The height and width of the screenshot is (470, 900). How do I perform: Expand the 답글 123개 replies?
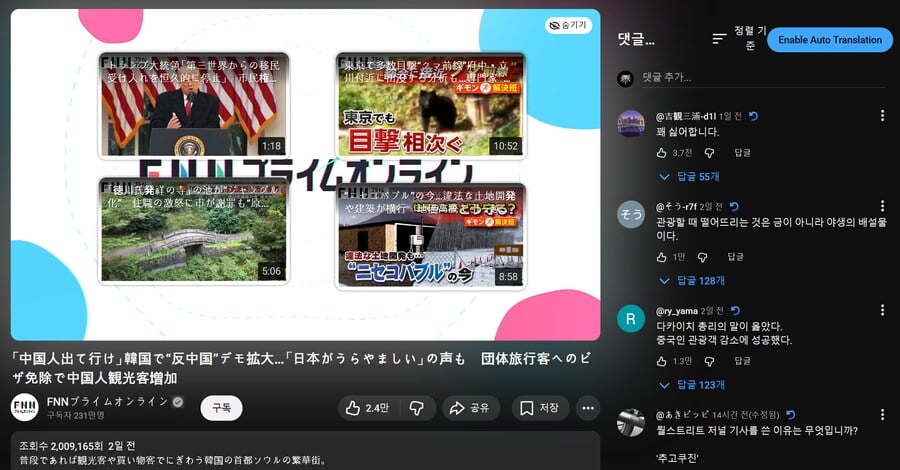(x=692, y=384)
